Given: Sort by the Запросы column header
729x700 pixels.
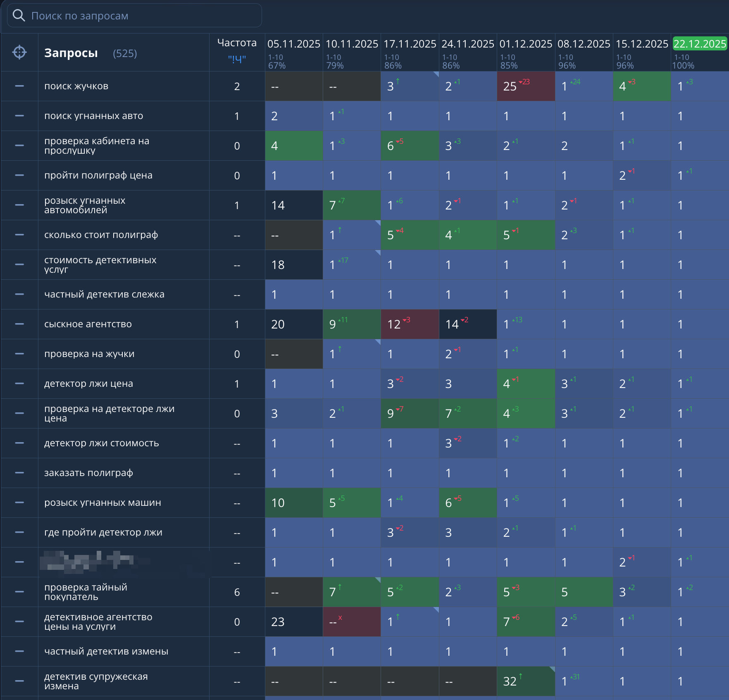Looking at the screenshot, I should (71, 53).
